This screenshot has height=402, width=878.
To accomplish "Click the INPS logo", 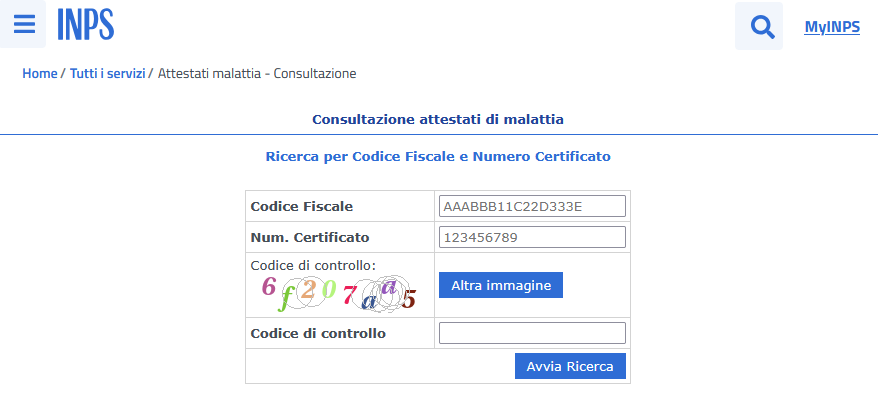I will [86, 25].
